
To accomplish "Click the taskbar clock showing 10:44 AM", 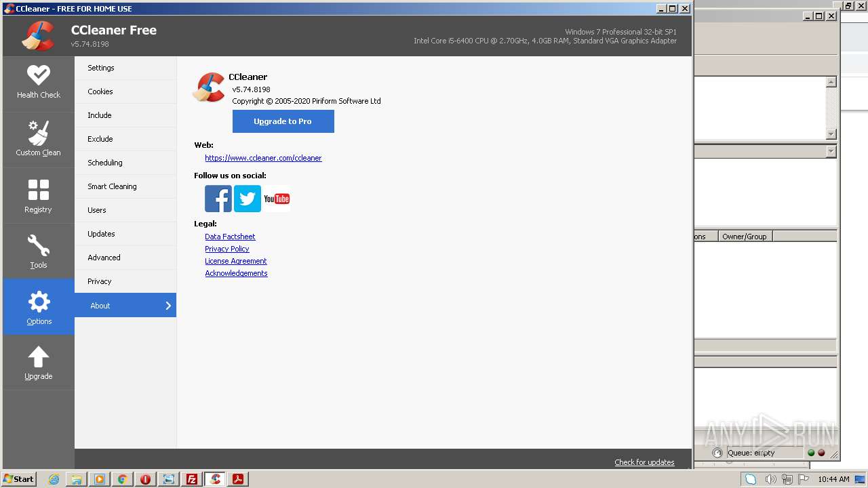I will pyautogui.click(x=833, y=479).
